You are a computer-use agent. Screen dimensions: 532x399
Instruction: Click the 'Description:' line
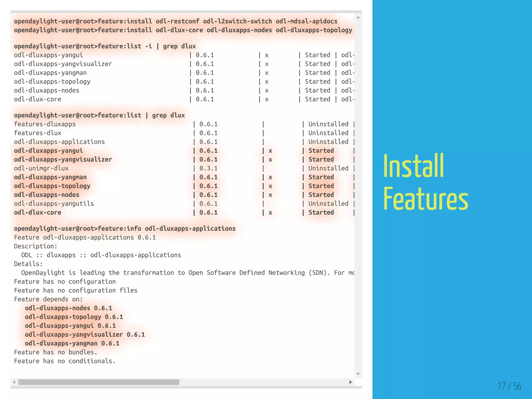[x=36, y=246]
